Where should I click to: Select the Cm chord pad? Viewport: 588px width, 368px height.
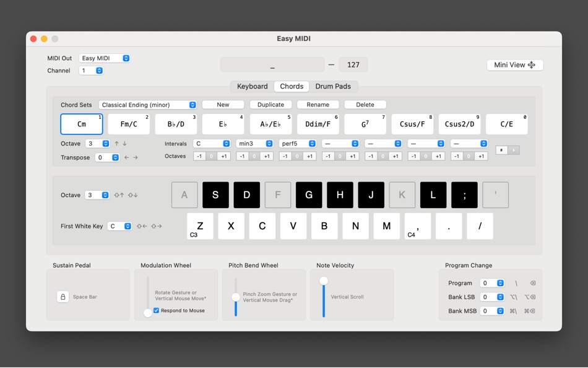click(81, 124)
